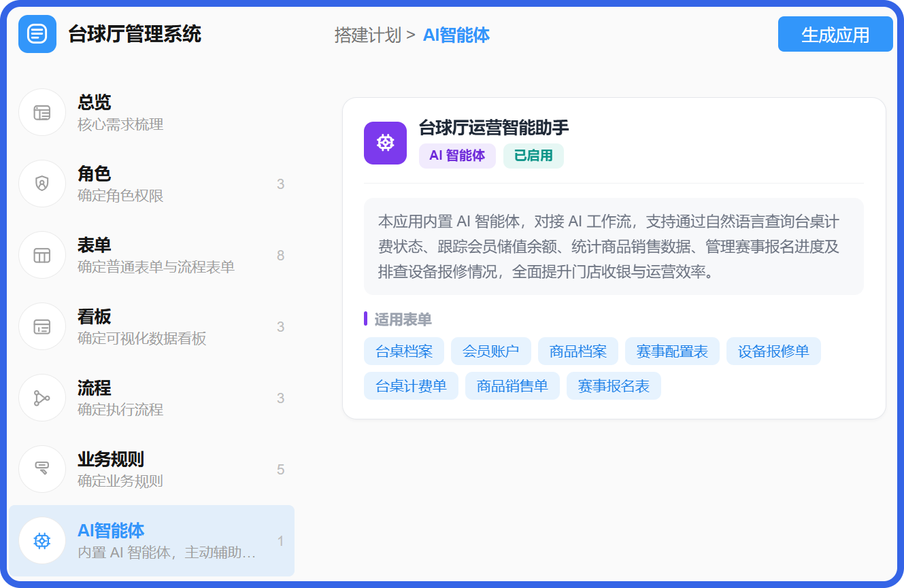Select the 流程 section label

(94, 388)
